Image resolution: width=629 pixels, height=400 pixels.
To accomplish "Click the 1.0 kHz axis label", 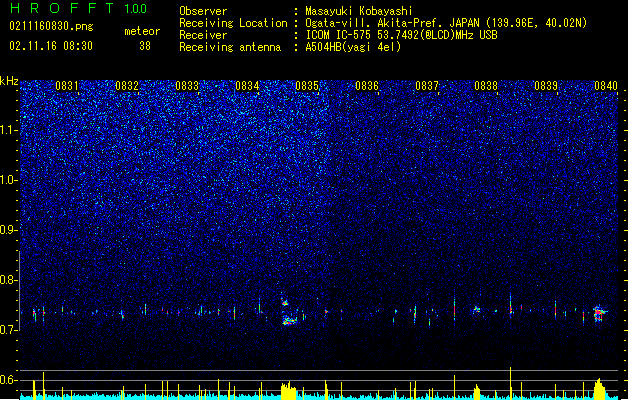I will [8, 180].
